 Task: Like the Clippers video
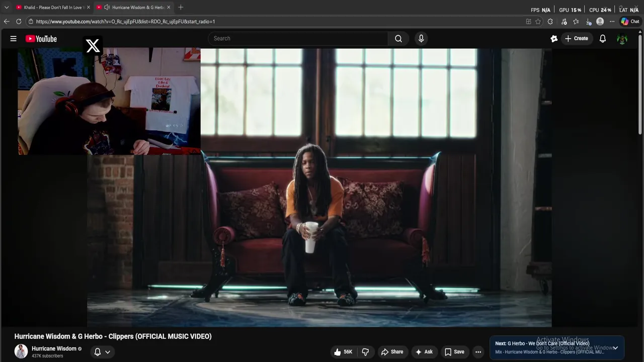pos(343,352)
